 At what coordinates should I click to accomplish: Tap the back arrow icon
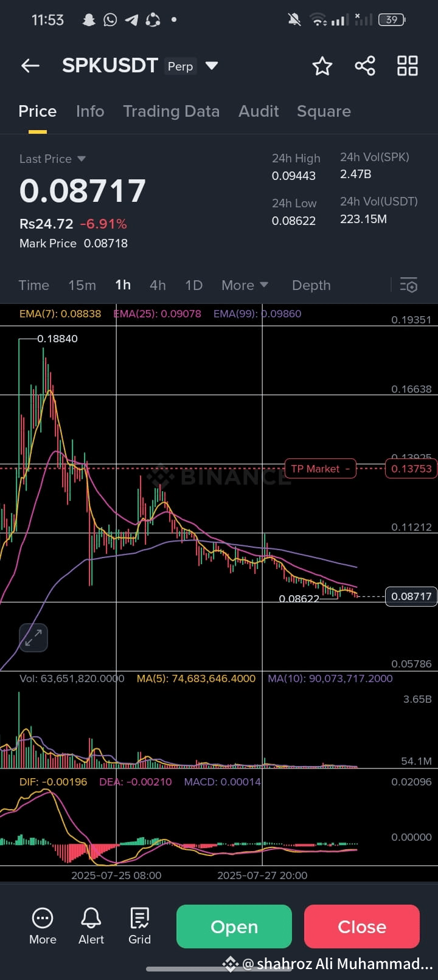click(x=30, y=66)
